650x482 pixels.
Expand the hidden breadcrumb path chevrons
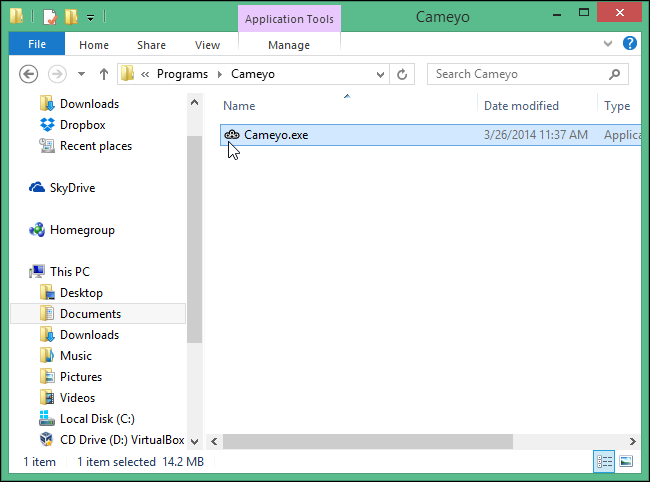145,74
